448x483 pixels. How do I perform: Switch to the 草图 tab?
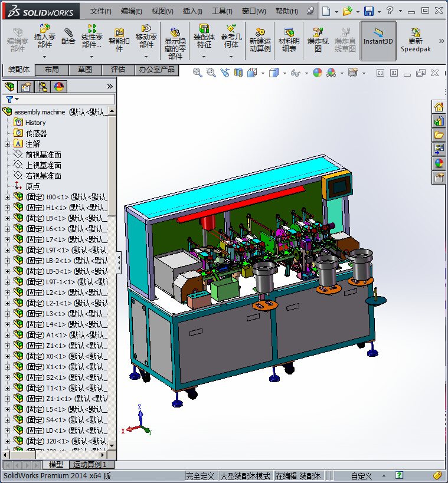85,70
